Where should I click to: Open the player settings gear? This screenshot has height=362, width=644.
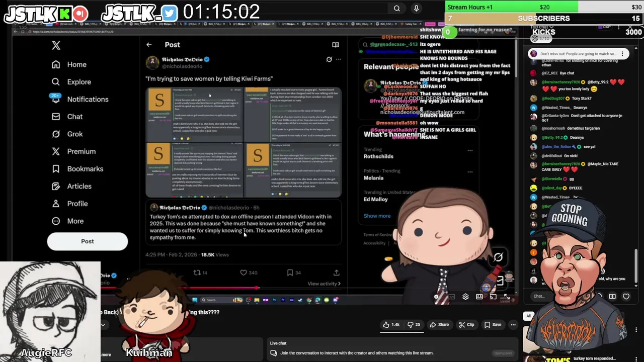465,297
